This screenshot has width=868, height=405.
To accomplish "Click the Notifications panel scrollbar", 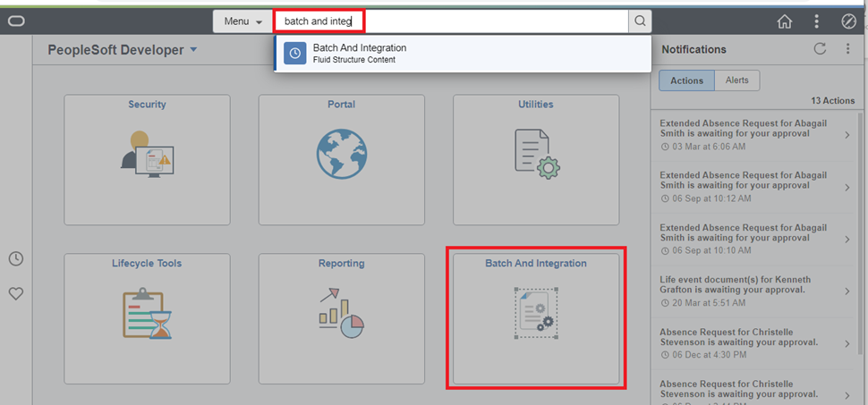I will point(860,232).
